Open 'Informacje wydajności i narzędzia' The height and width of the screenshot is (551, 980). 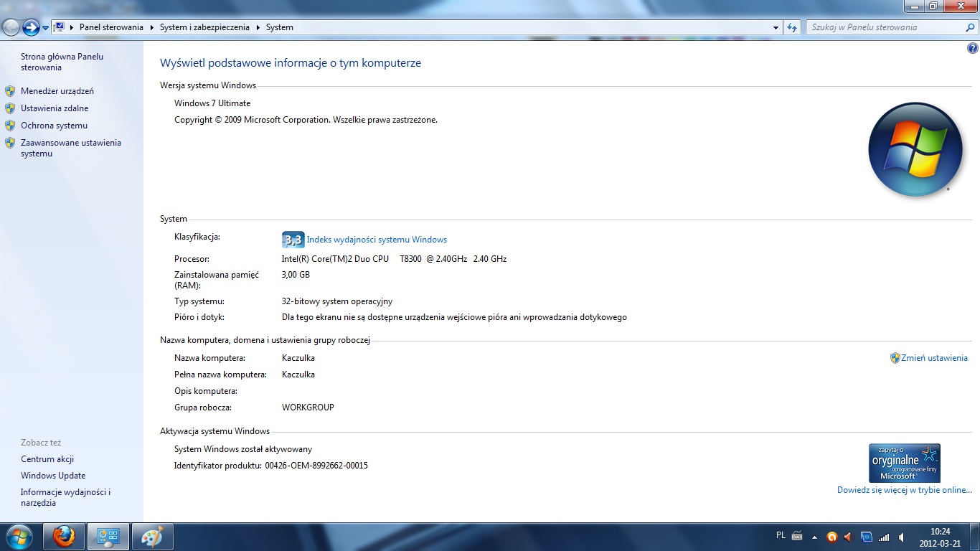click(65, 497)
